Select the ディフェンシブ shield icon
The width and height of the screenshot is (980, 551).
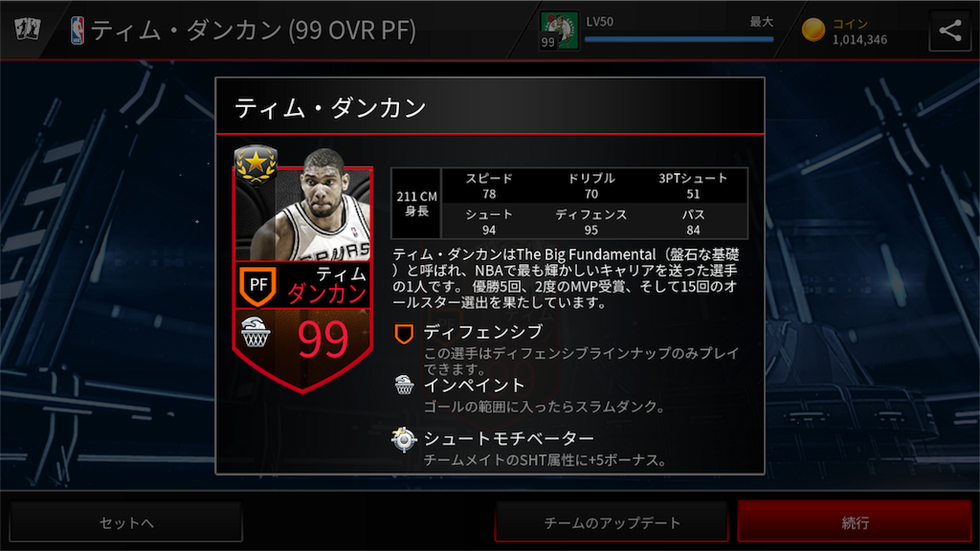[404, 334]
